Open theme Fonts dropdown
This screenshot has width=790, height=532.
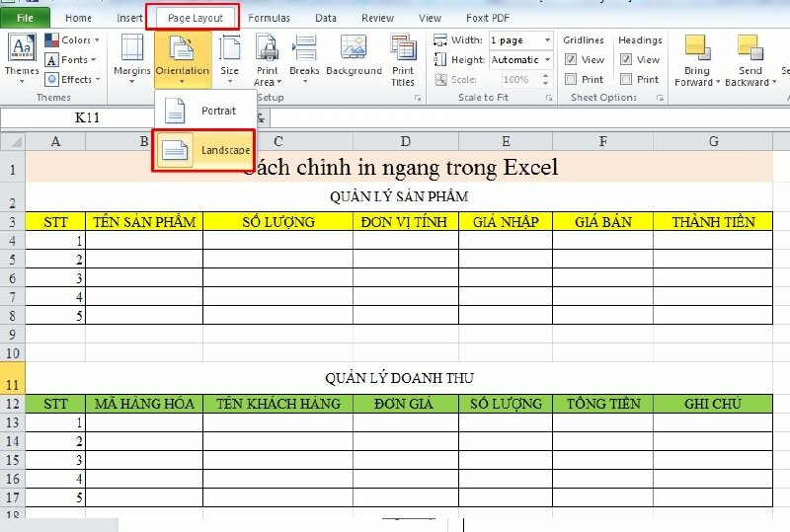point(71,59)
